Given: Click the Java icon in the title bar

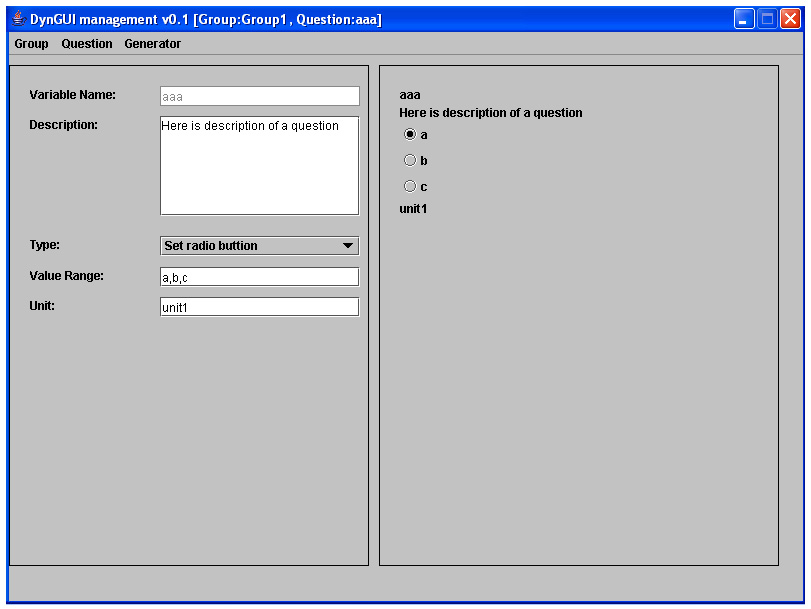Looking at the screenshot, I should tap(18, 19).
